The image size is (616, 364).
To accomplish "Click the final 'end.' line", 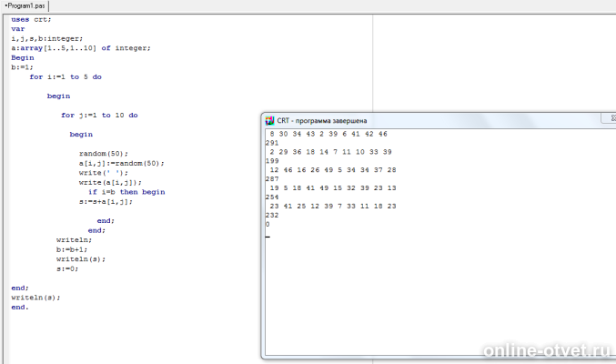I will click(20, 308).
